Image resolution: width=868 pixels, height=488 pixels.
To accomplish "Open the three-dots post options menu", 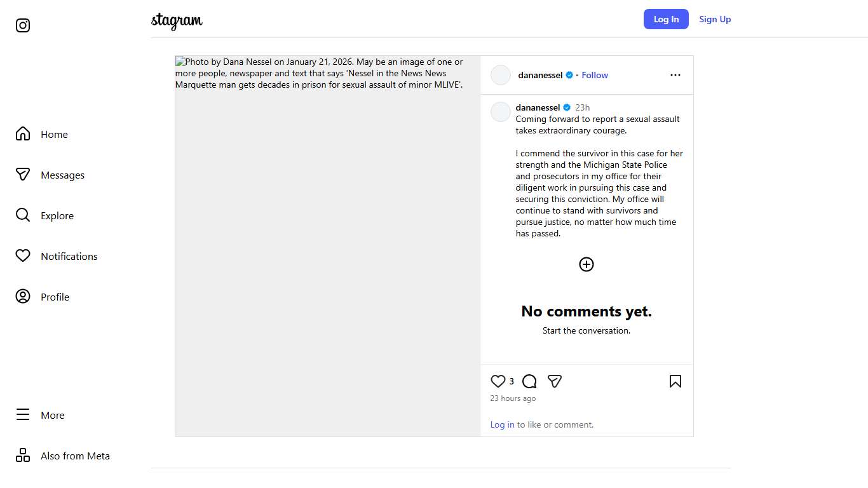I will point(675,75).
